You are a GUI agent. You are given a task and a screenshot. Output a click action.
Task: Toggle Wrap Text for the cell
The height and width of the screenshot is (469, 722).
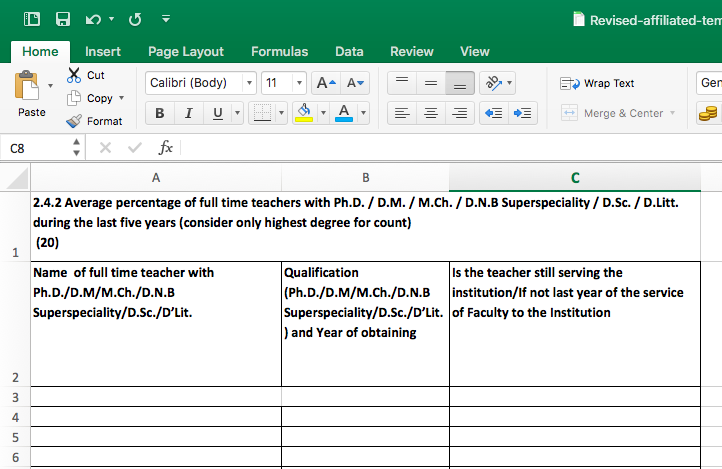coord(598,83)
